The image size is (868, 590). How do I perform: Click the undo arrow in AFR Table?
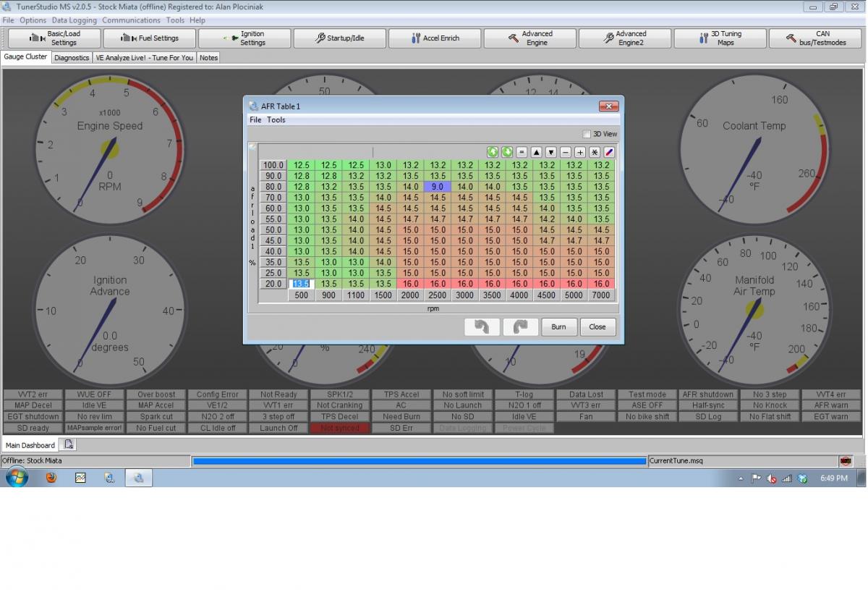(482, 326)
